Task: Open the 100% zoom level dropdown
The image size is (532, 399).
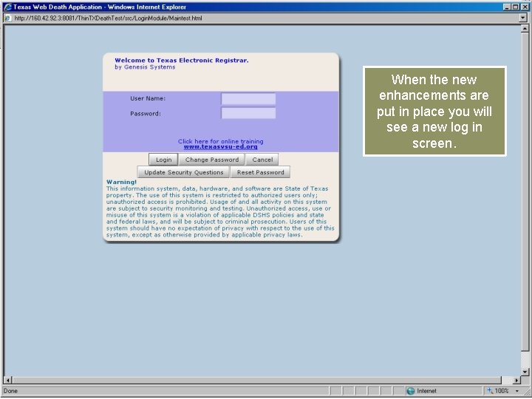Action: pos(517,391)
